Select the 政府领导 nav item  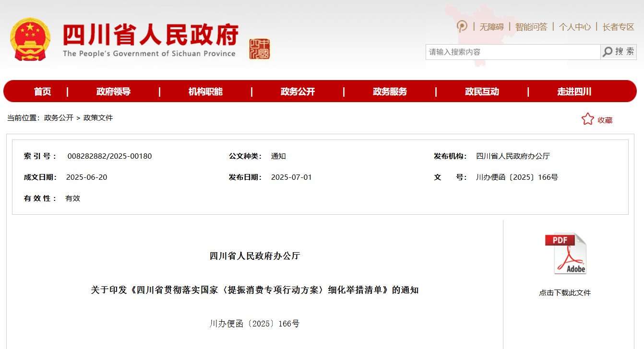click(x=113, y=92)
